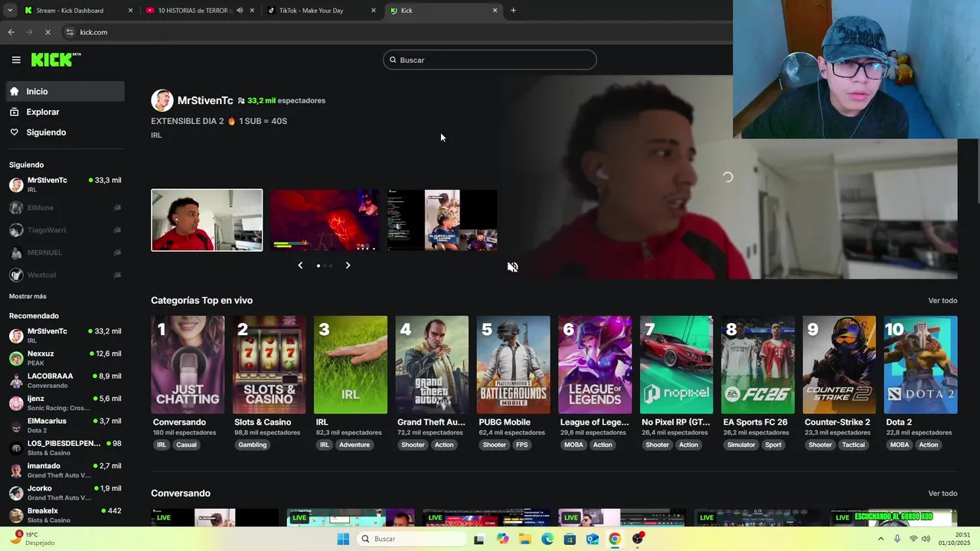Open the League of Legends category card
Image resolution: width=980 pixels, height=551 pixels.
pyautogui.click(x=595, y=365)
